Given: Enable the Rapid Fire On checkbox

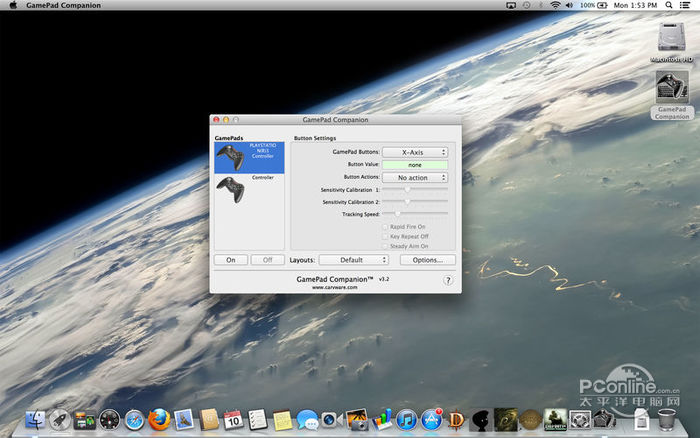Looking at the screenshot, I should pos(385,227).
